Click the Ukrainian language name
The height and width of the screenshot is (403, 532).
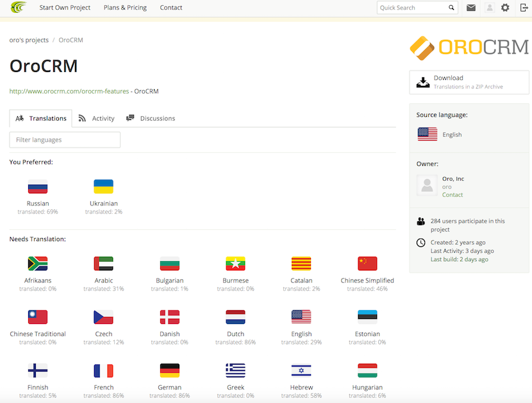click(x=103, y=203)
